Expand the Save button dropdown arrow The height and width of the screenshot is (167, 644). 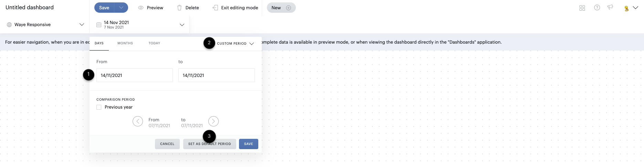coord(121,8)
